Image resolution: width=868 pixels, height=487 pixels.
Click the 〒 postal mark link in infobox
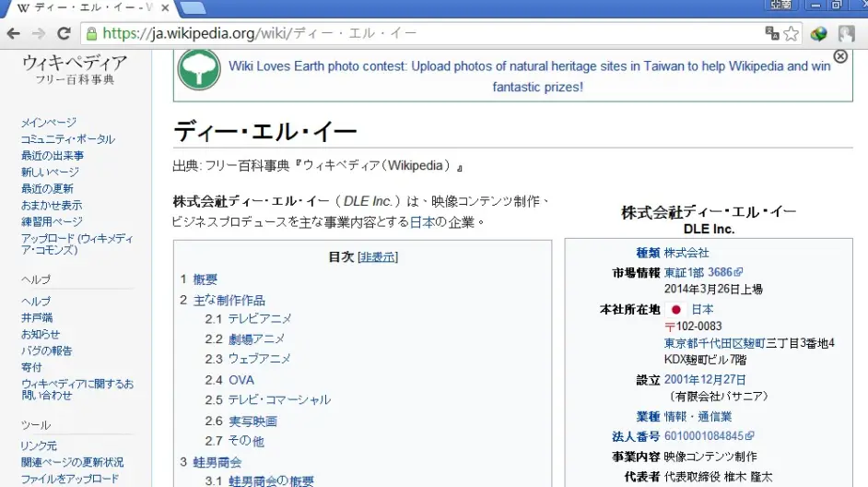click(670, 327)
